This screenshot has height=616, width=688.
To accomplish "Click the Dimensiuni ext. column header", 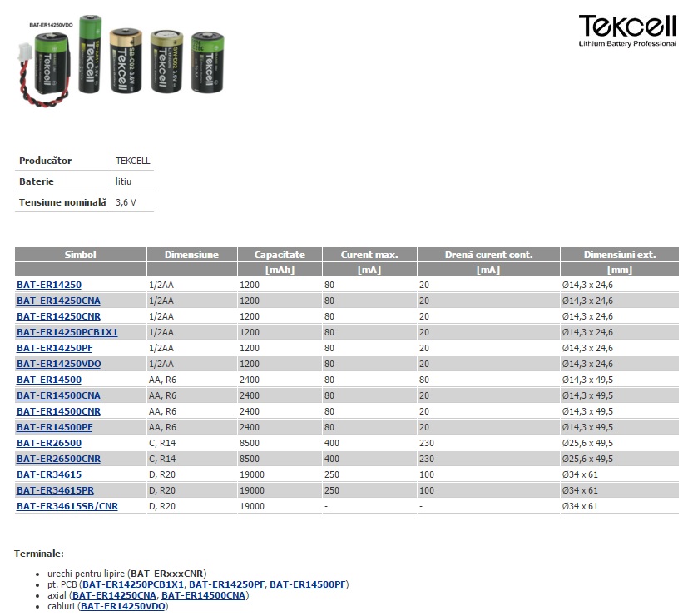I will (620, 255).
